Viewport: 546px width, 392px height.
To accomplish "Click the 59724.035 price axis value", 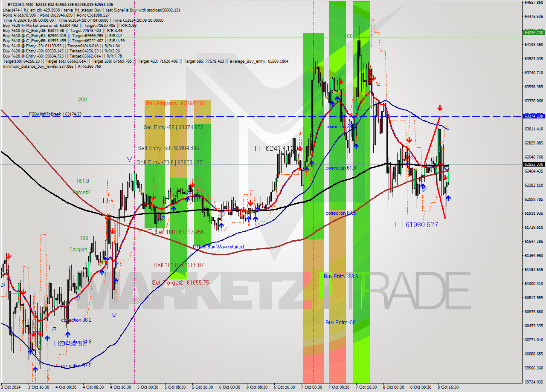I will pyautogui.click(x=534, y=382).
